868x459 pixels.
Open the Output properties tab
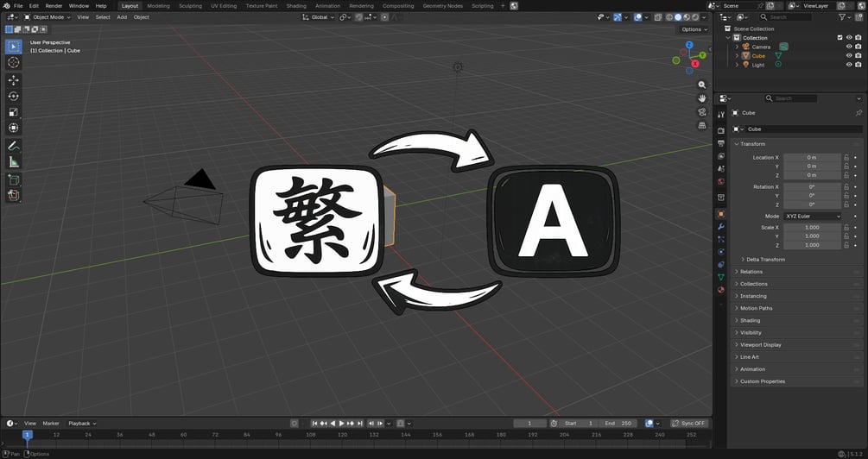point(721,144)
